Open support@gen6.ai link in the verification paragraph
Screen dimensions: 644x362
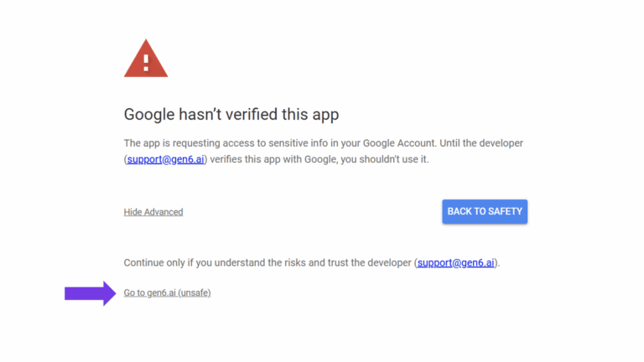tap(165, 159)
